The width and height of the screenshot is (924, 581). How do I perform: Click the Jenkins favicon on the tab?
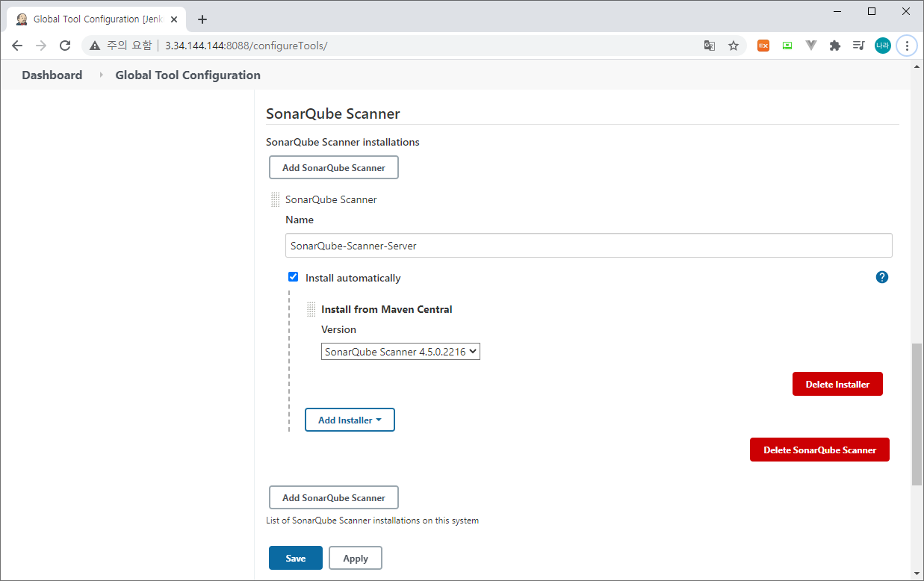pyautogui.click(x=22, y=19)
